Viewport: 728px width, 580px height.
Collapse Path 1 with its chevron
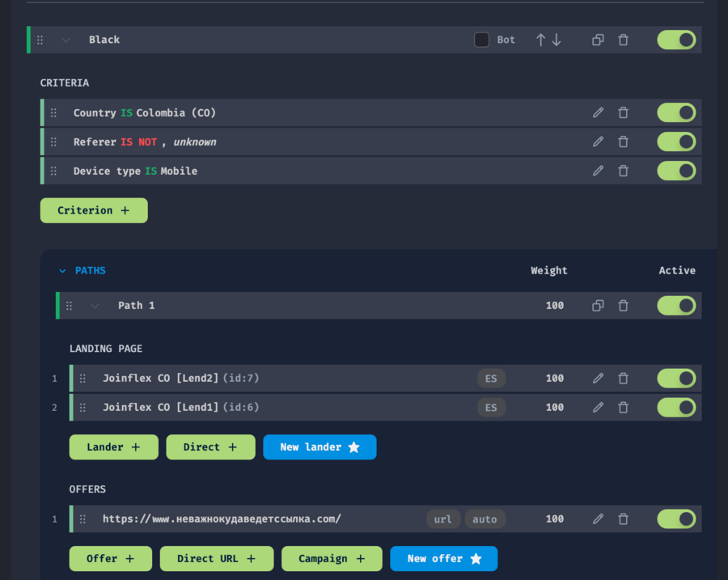pyautogui.click(x=95, y=306)
